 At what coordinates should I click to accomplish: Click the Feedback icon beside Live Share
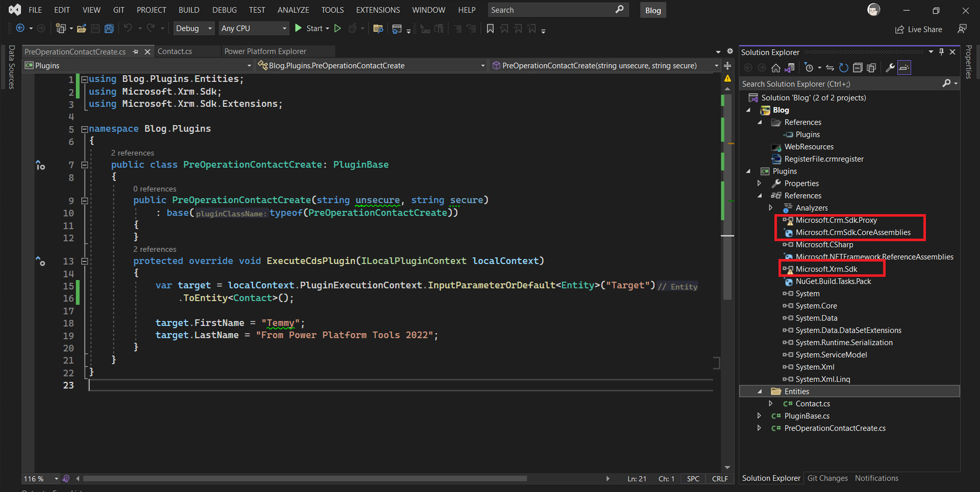(962, 29)
